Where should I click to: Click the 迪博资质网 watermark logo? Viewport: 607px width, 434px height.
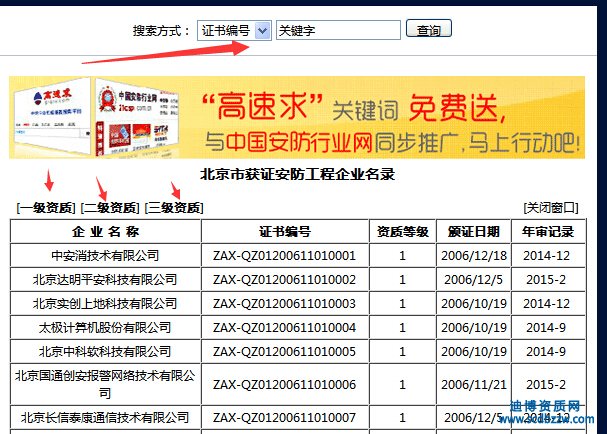click(555, 415)
